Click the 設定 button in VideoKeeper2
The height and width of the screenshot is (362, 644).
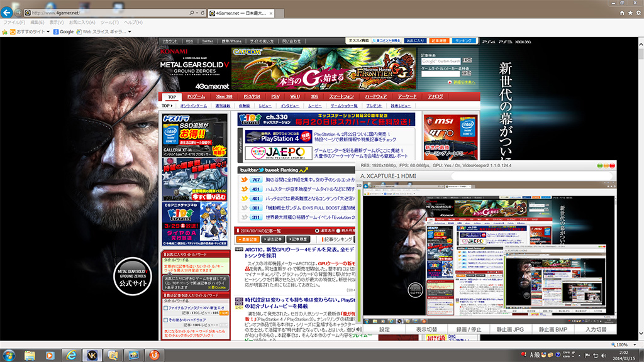(x=384, y=329)
